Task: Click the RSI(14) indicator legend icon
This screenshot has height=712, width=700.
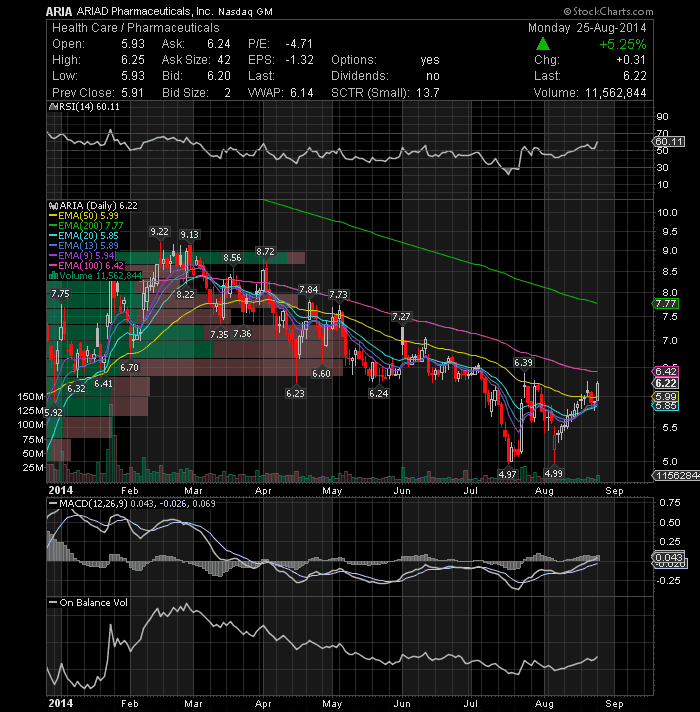Action: tap(53, 107)
